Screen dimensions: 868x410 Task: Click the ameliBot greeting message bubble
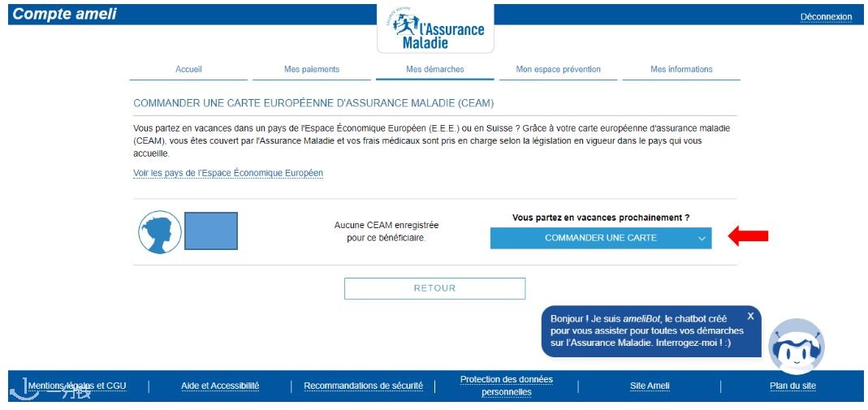[x=651, y=331]
